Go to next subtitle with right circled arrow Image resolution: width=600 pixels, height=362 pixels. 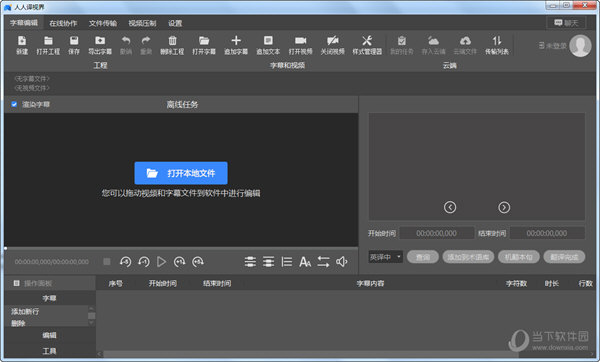click(x=504, y=207)
